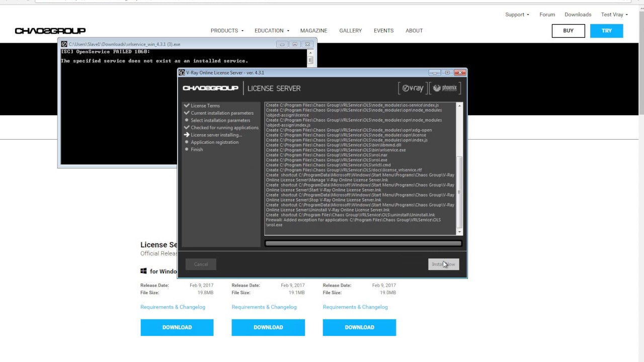Screen dimensions: 644x362
Task: Open the PRODUCTS dropdown menu
Action: [227, 31]
